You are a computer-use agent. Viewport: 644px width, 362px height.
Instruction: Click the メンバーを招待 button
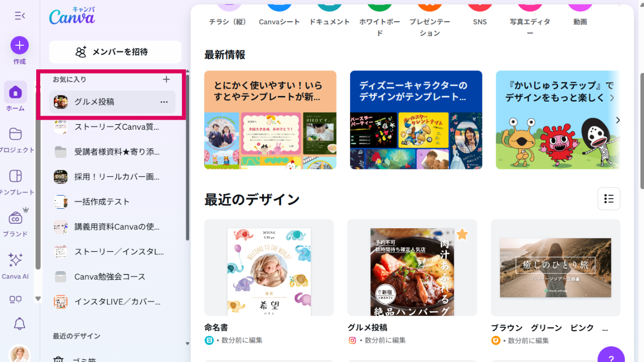point(115,52)
